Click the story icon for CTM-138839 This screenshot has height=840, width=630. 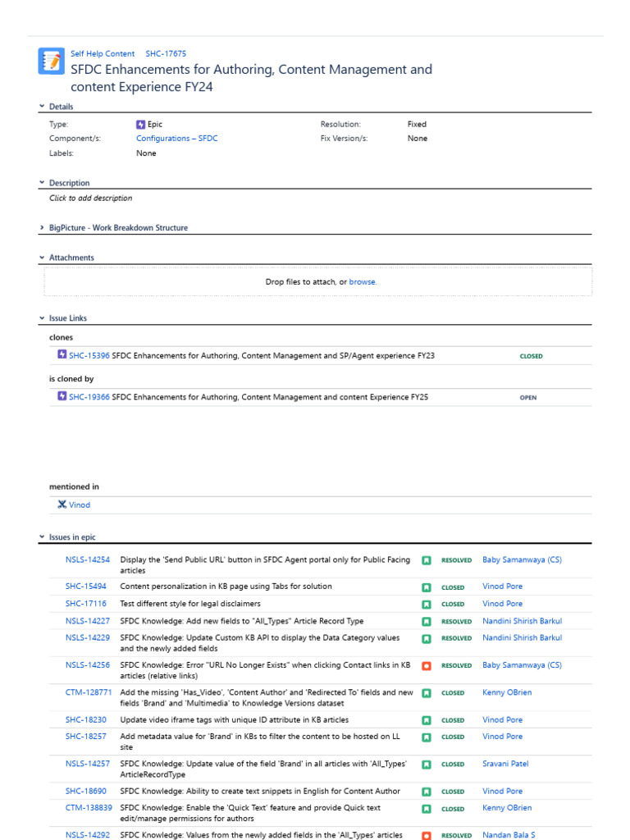click(427, 809)
